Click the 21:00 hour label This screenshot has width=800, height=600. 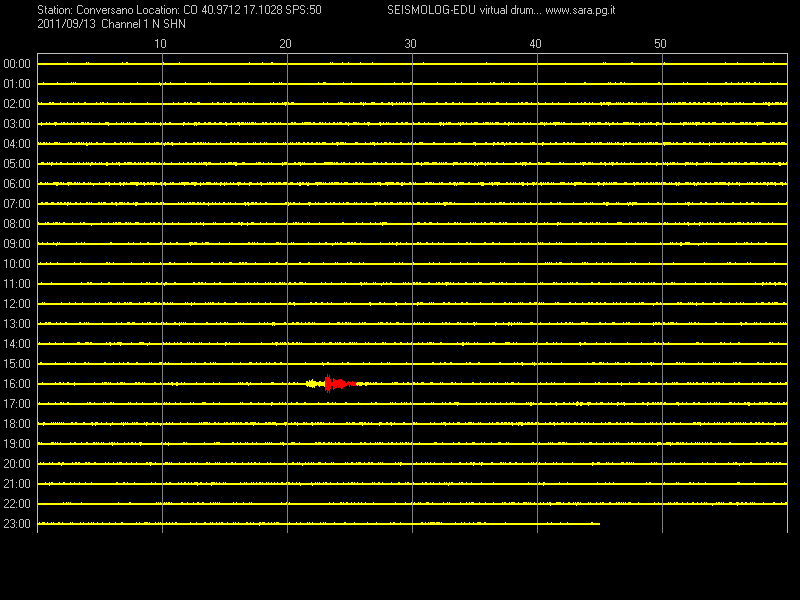click(17, 484)
